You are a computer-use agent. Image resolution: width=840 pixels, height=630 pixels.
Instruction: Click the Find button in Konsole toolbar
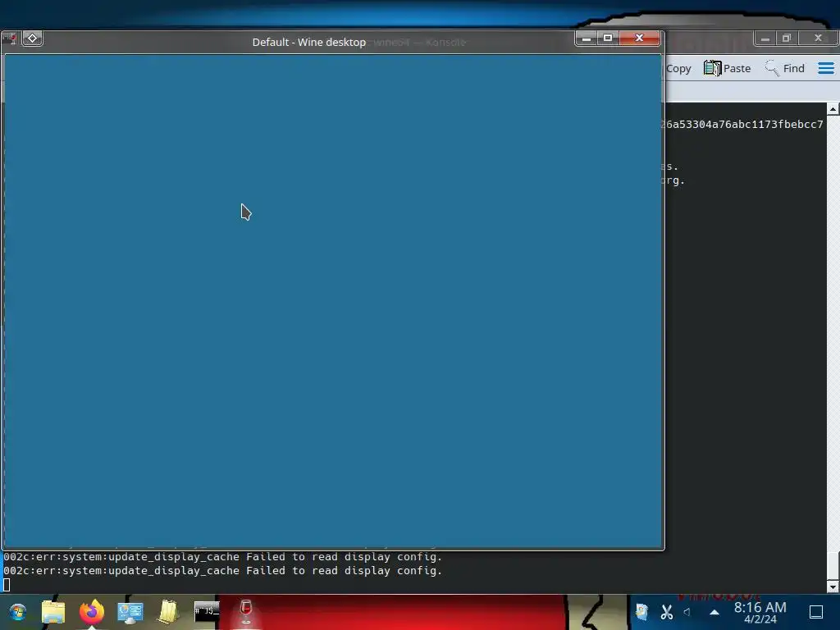pos(785,69)
